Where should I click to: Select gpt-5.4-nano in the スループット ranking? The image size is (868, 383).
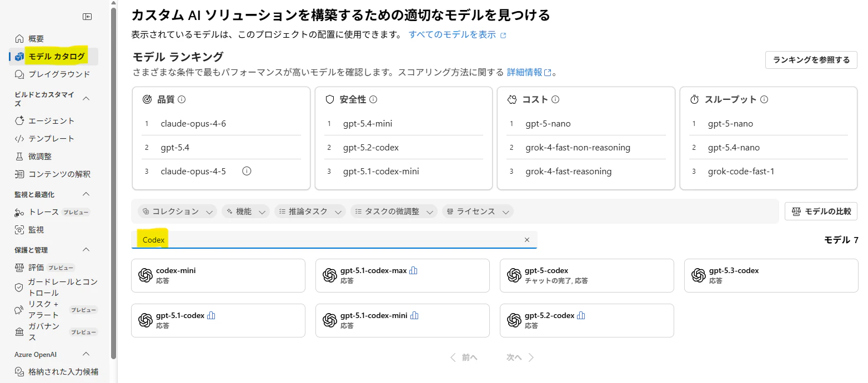(734, 148)
